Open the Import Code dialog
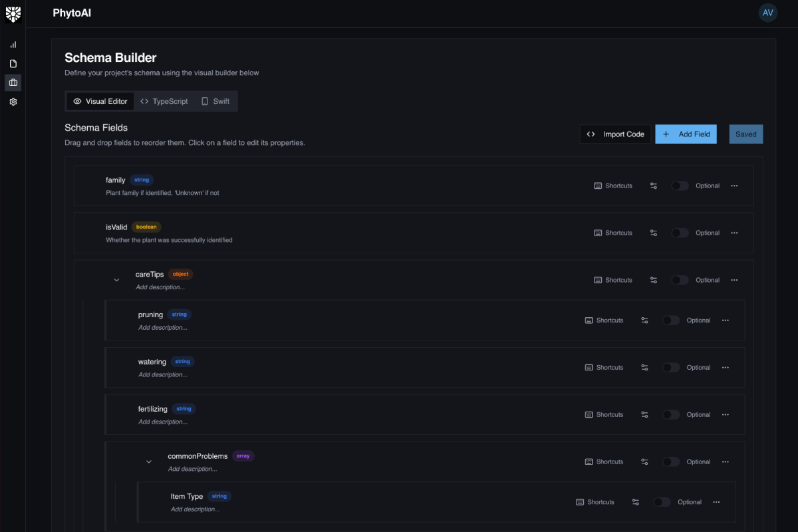Viewport: 798px width, 532px height. [x=615, y=134]
